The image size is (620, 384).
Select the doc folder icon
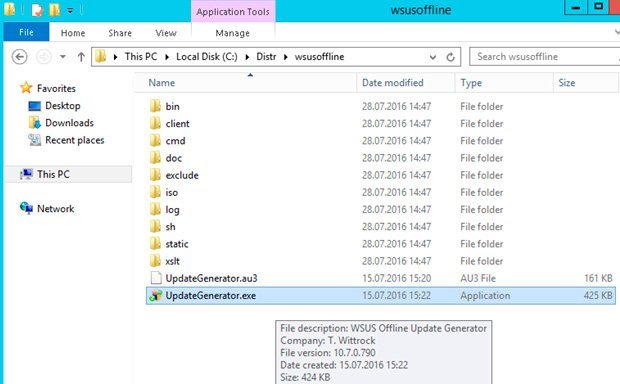click(156, 158)
